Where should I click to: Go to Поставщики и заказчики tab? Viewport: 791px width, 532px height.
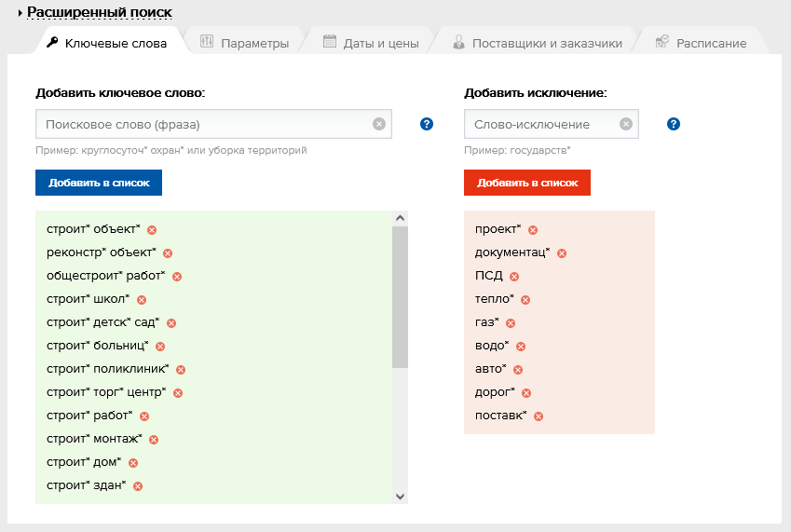click(538, 43)
